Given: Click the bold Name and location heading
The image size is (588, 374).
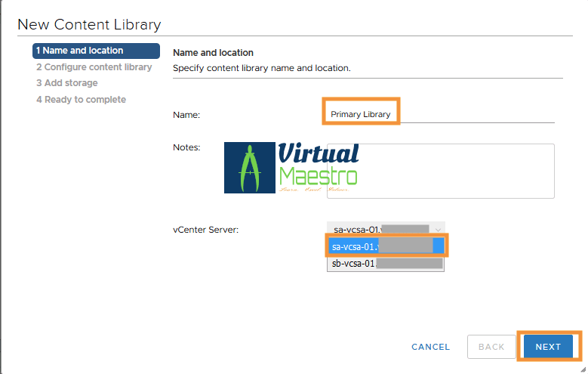Looking at the screenshot, I should click(x=213, y=53).
